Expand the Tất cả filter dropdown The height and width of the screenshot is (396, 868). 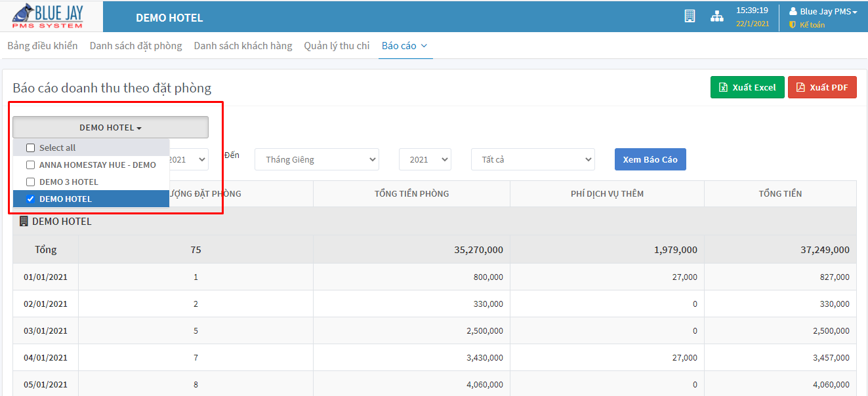(x=532, y=159)
